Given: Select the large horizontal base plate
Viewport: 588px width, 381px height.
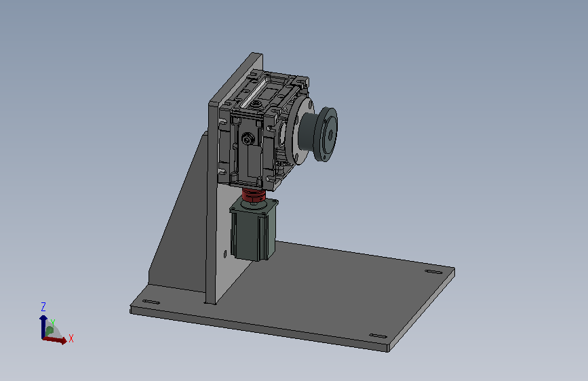Looking at the screenshot, I should pyautogui.click(x=300, y=296).
